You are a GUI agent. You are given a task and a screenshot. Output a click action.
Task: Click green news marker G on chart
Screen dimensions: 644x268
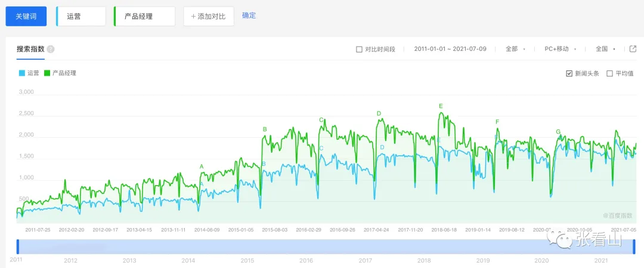click(x=558, y=131)
